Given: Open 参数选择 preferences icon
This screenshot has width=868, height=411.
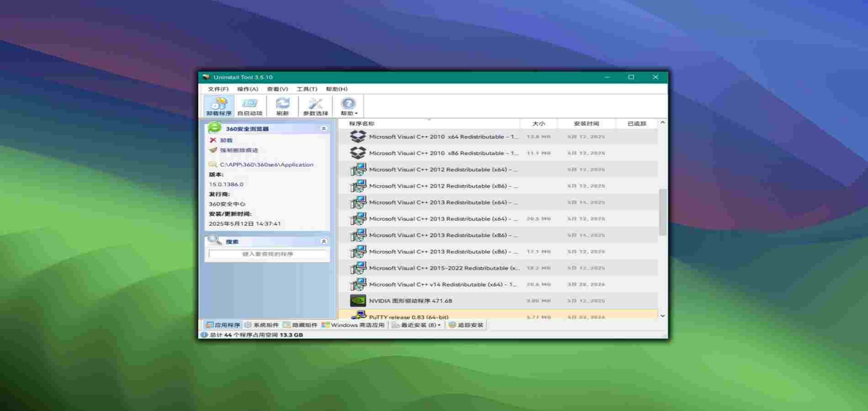Looking at the screenshot, I should [x=315, y=104].
